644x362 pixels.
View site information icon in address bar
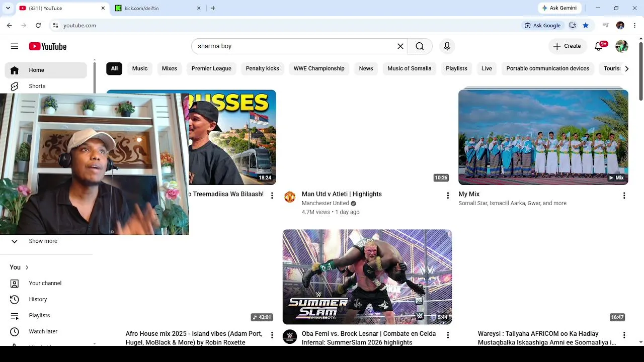coord(55,25)
